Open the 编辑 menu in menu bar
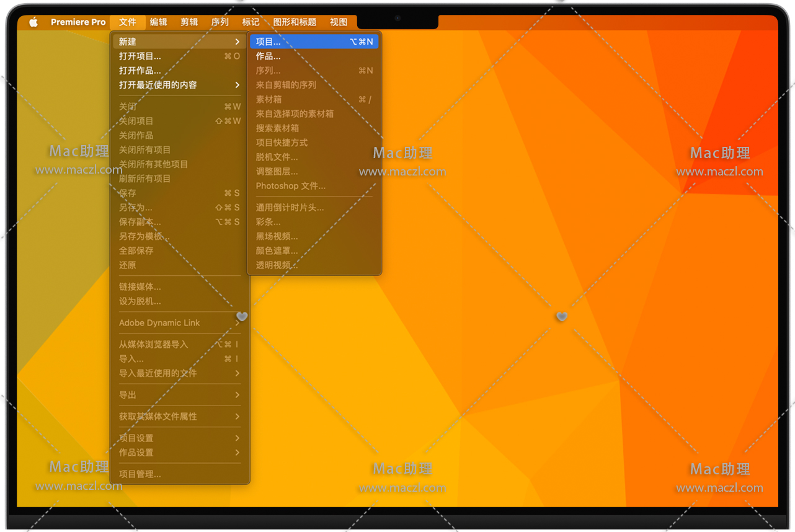795x532 pixels. (159, 22)
